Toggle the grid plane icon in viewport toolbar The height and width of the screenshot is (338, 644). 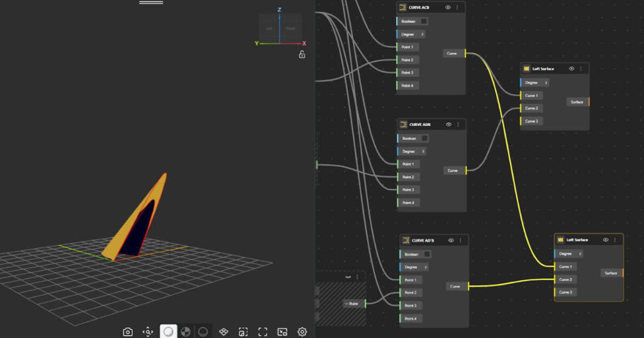pos(223,332)
